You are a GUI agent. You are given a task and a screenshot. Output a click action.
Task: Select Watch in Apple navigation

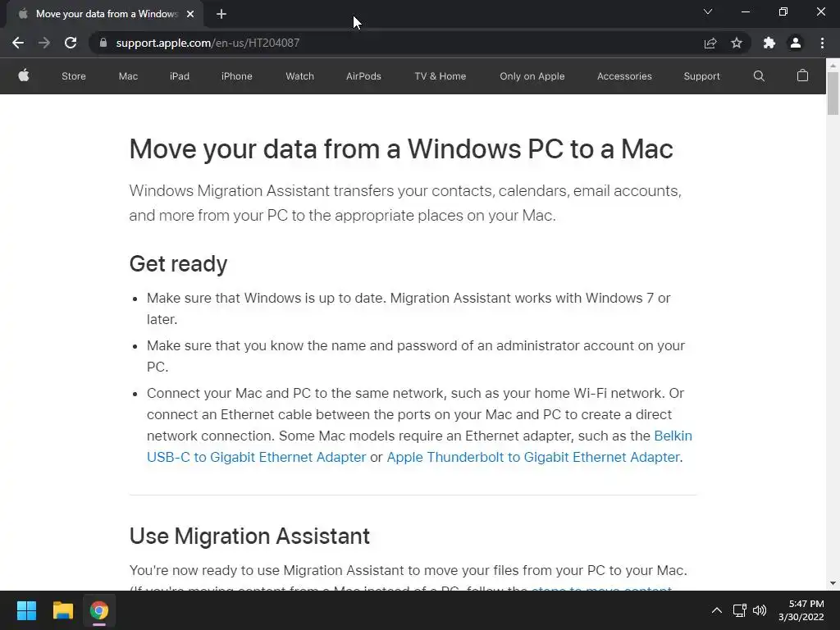(x=300, y=76)
